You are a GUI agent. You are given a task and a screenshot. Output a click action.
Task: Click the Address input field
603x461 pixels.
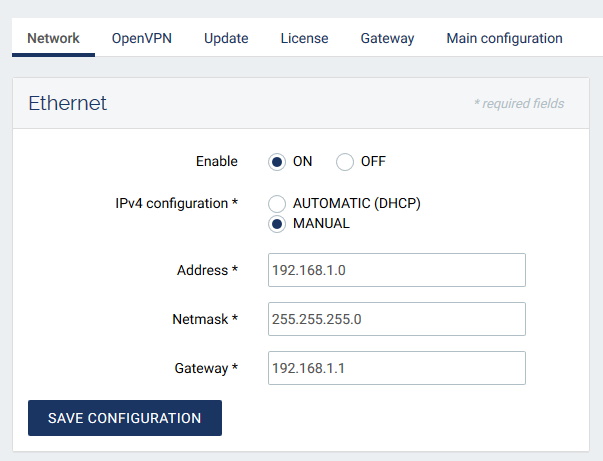(x=397, y=270)
